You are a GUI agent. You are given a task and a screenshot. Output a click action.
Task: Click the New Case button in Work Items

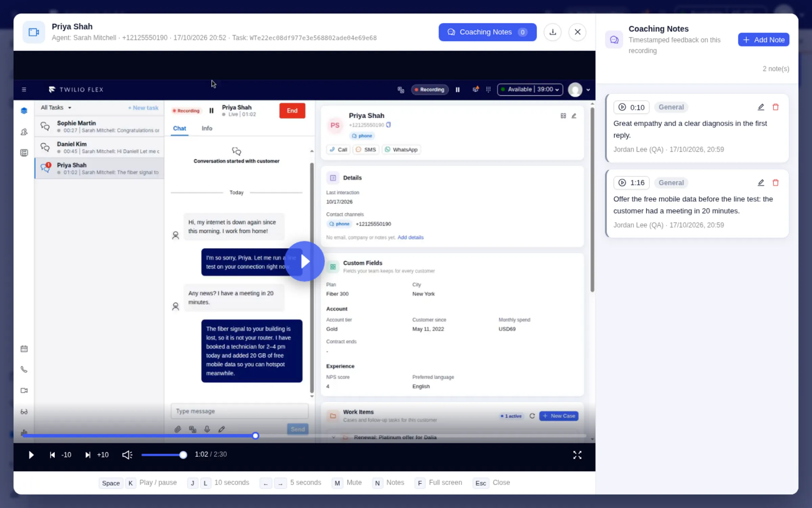tap(559, 416)
